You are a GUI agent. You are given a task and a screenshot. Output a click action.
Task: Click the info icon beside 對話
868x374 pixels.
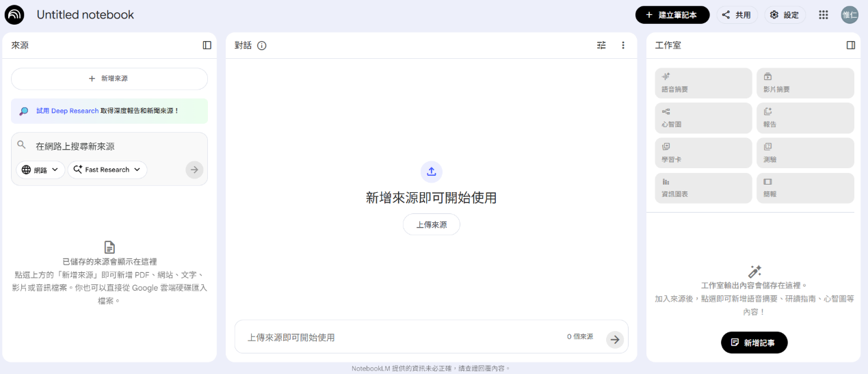(x=262, y=46)
